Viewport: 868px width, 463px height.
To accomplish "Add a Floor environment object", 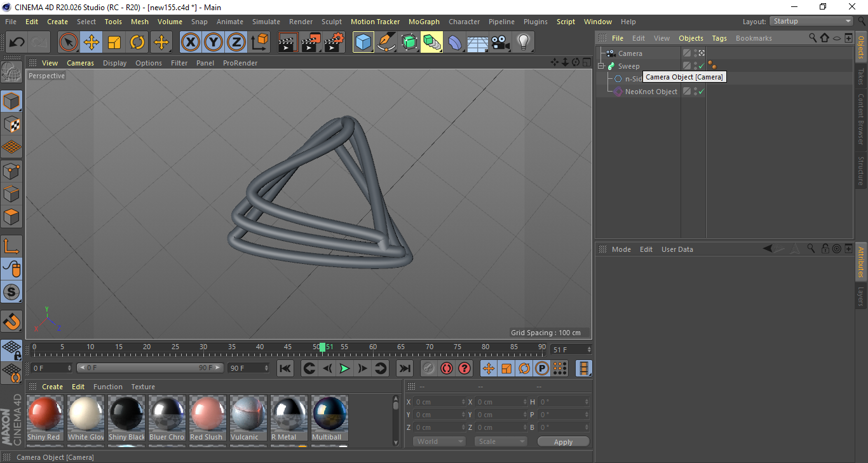I will pos(478,43).
